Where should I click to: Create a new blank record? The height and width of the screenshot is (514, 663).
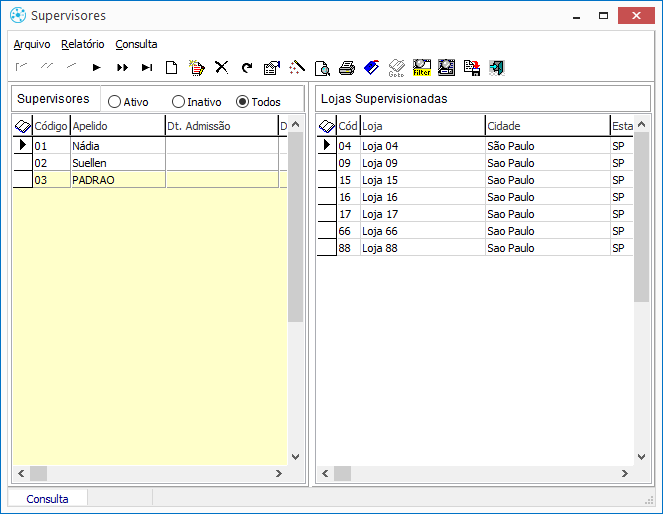click(x=171, y=68)
